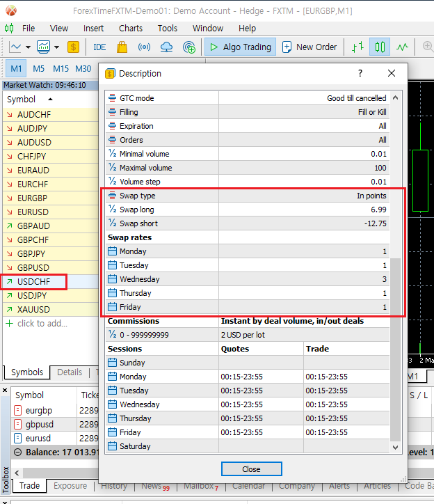Click the scroll down arrow in Description
Viewport: 434px width, 504px height.
tap(396, 448)
